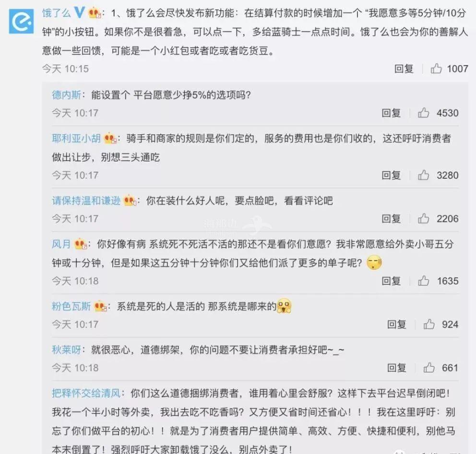This screenshot has width=476, height=454.
Task: Reply to 耶利亚小胡's comment
Action: (391, 175)
